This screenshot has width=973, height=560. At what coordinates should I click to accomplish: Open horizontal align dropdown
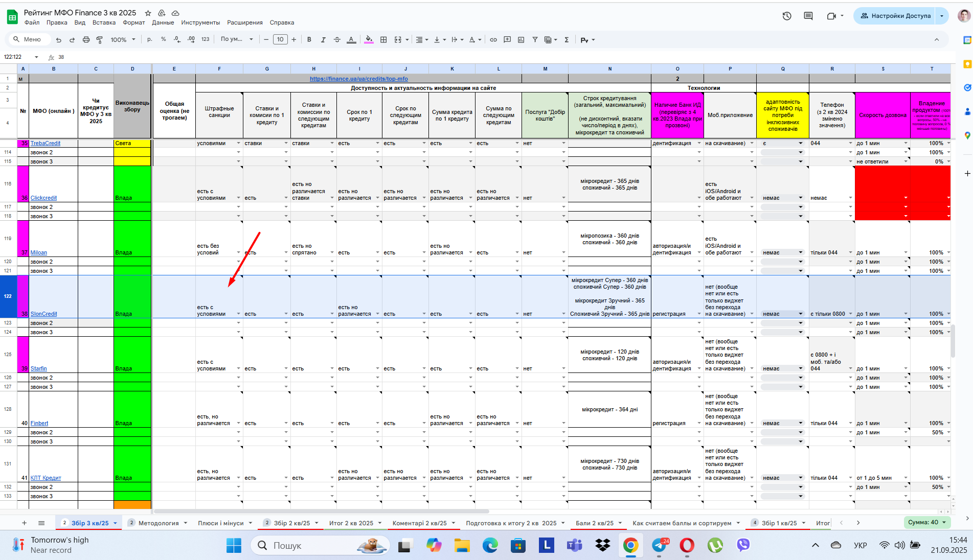point(422,39)
